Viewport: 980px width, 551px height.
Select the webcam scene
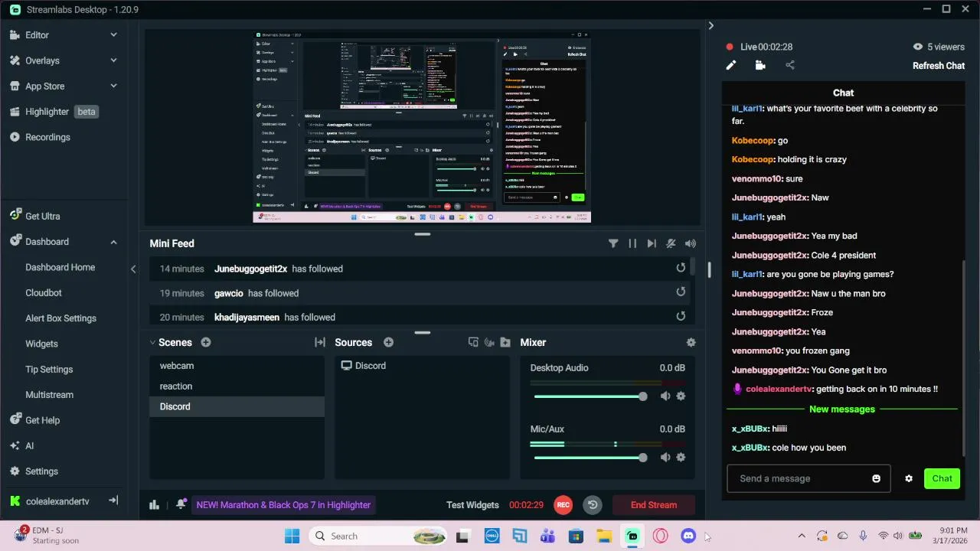[237, 366]
